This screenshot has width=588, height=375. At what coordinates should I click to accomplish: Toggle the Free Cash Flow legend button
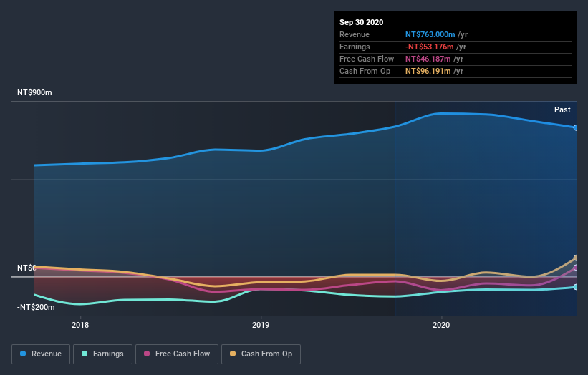[x=177, y=354]
